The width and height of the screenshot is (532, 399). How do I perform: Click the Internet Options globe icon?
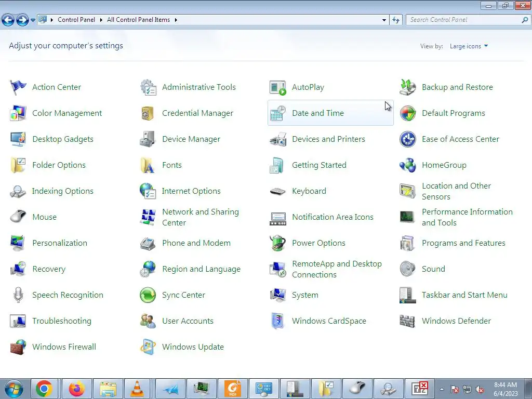tap(148, 191)
